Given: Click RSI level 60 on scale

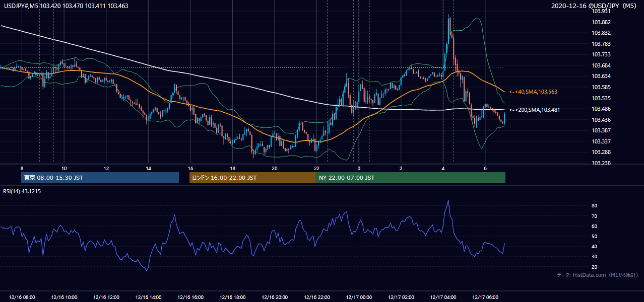Looking at the screenshot, I should [x=595, y=226].
